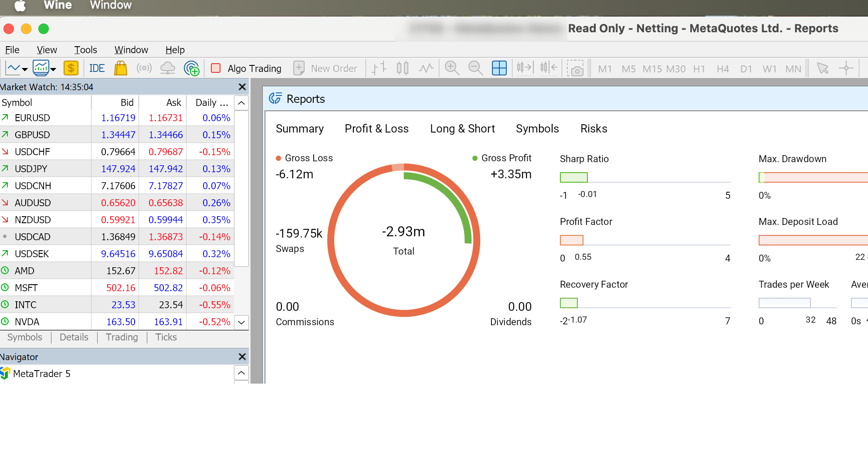868x456 pixels.
Task: Click the Reports panel icon
Action: pos(275,99)
